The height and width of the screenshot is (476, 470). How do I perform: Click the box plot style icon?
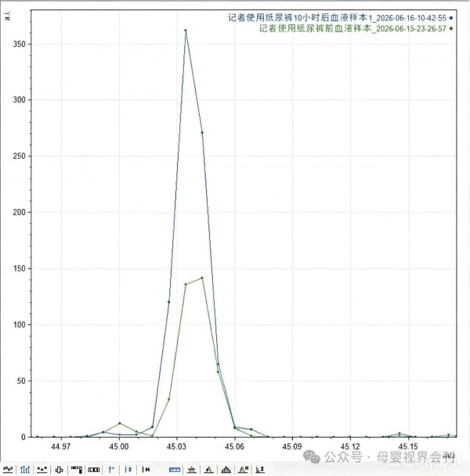[x=59, y=470]
